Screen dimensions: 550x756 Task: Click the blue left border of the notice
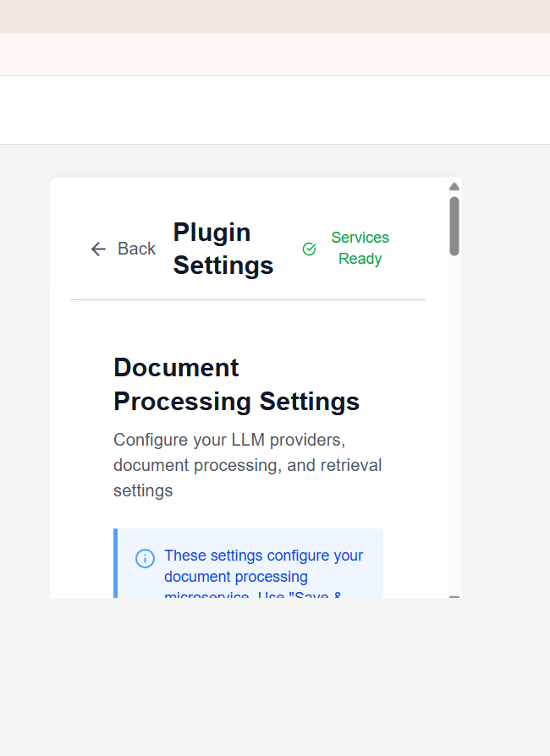115,562
